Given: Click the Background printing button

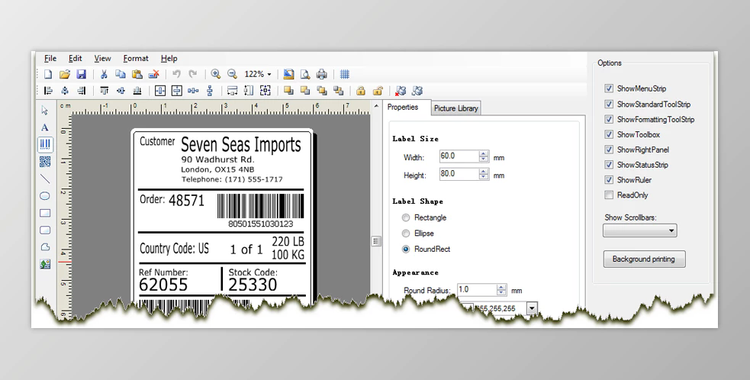Looking at the screenshot, I should 644,259.
